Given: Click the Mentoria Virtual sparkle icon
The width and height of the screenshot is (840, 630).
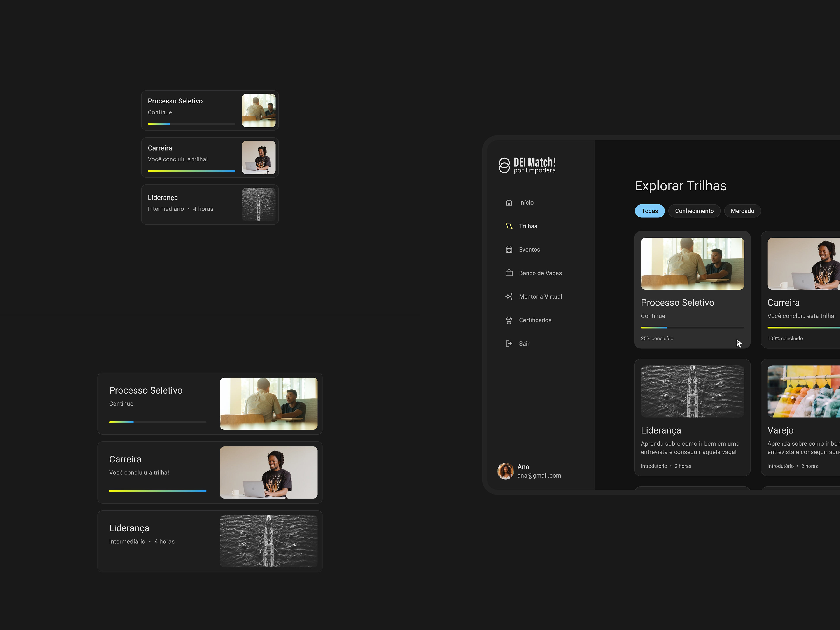Looking at the screenshot, I should 509,297.
